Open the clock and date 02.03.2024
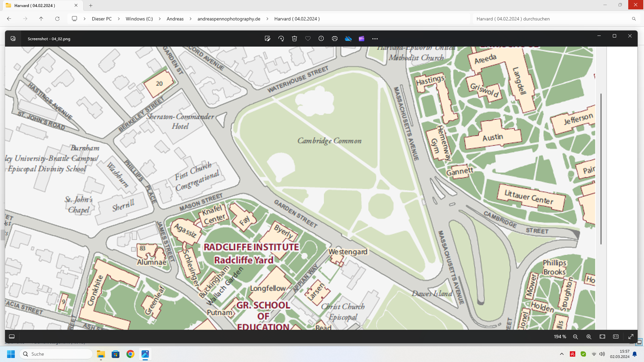This screenshot has height=362, width=644. [x=620, y=354]
